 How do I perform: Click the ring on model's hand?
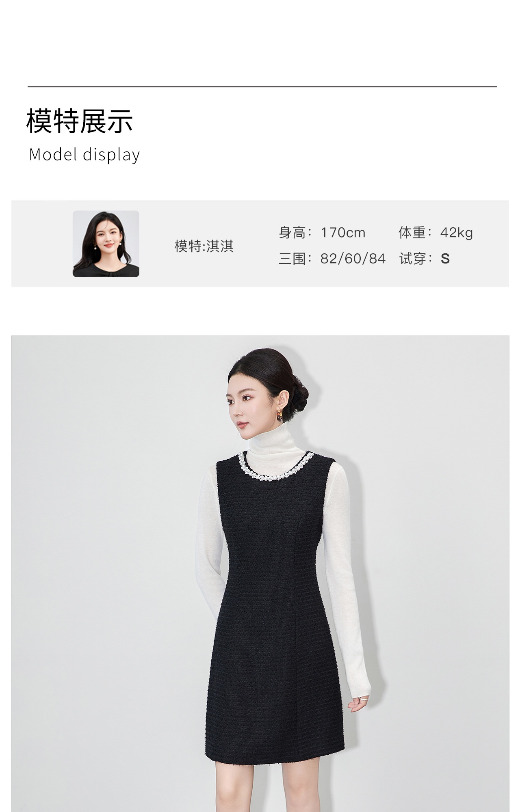(x=364, y=699)
